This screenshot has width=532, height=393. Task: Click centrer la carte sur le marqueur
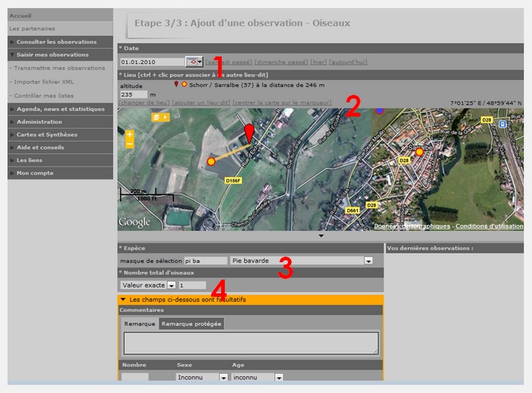click(x=282, y=103)
